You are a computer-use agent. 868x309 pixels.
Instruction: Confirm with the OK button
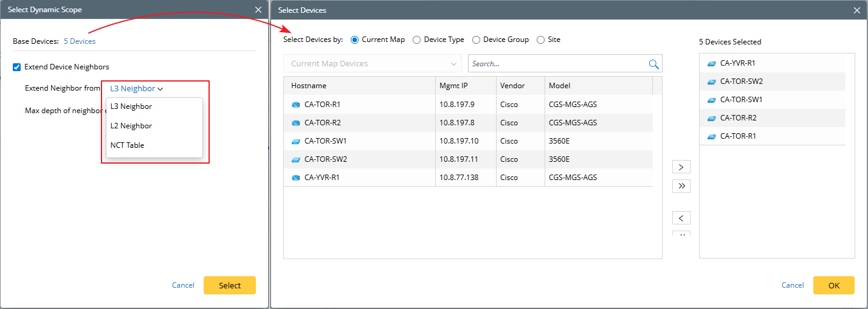(x=833, y=285)
